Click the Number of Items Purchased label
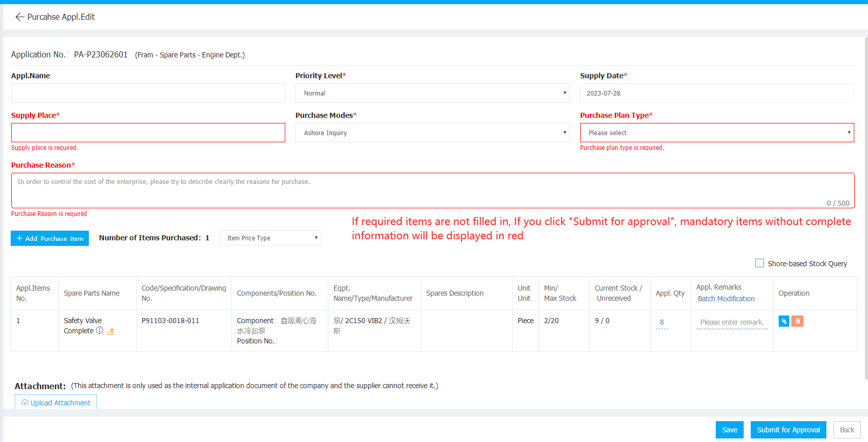The height and width of the screenshot is (442, 868). pos(150,238)
